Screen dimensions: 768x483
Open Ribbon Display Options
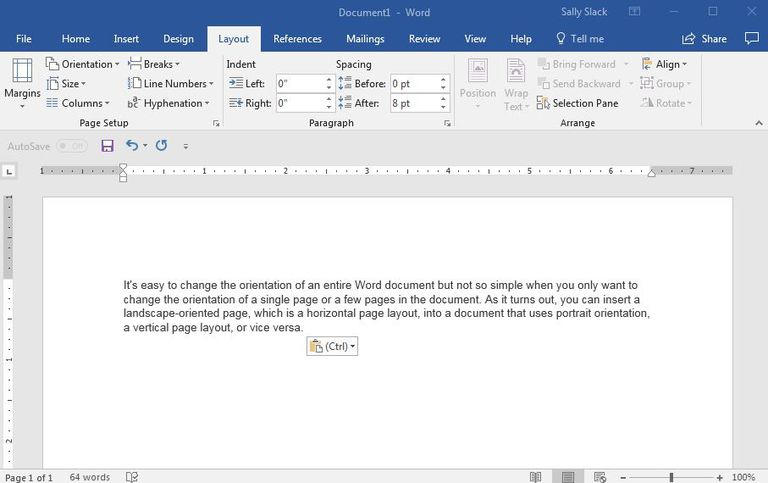[x=634, y=12]
